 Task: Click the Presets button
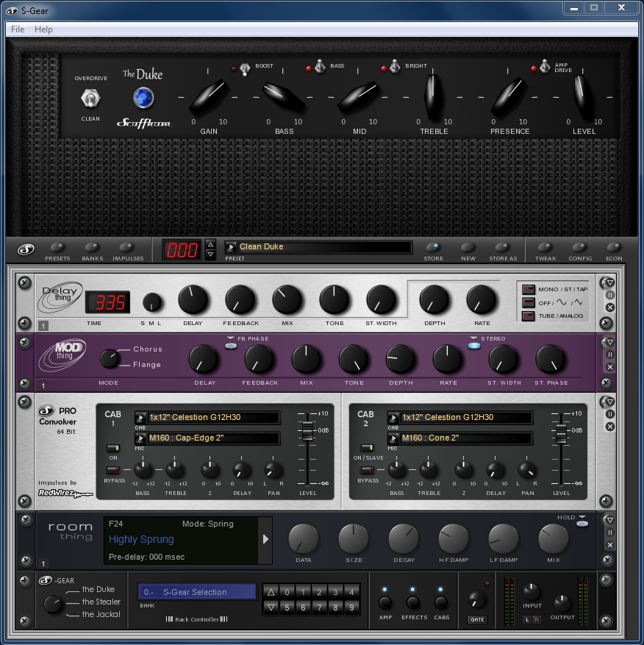point(57,247)
